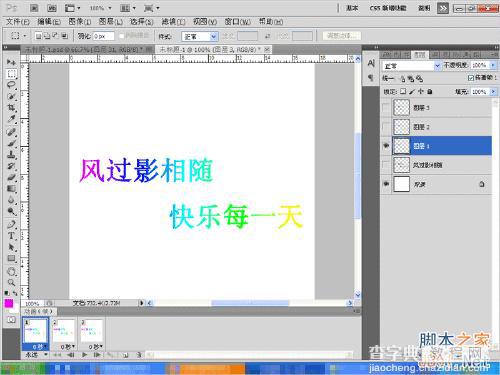The height and width of the screenshot is (375, 500).
Task: Click the lock transparent pixels icon
Action: pos(403,91)
